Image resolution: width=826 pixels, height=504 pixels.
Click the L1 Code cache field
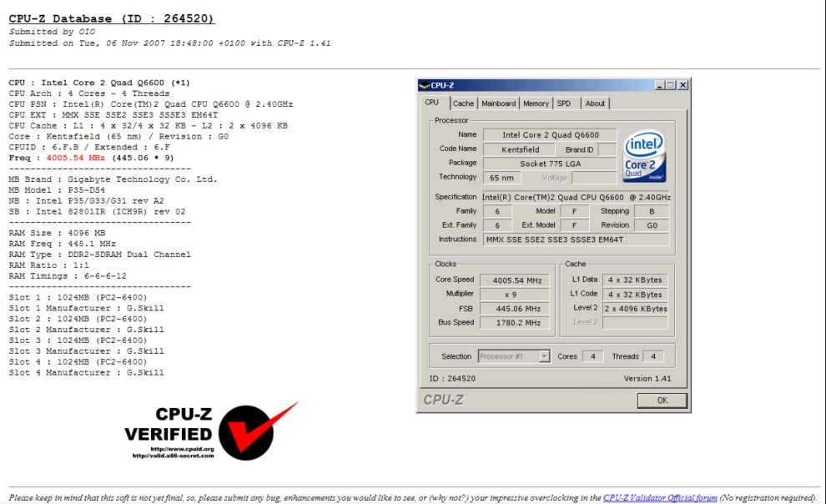point(635,295)
